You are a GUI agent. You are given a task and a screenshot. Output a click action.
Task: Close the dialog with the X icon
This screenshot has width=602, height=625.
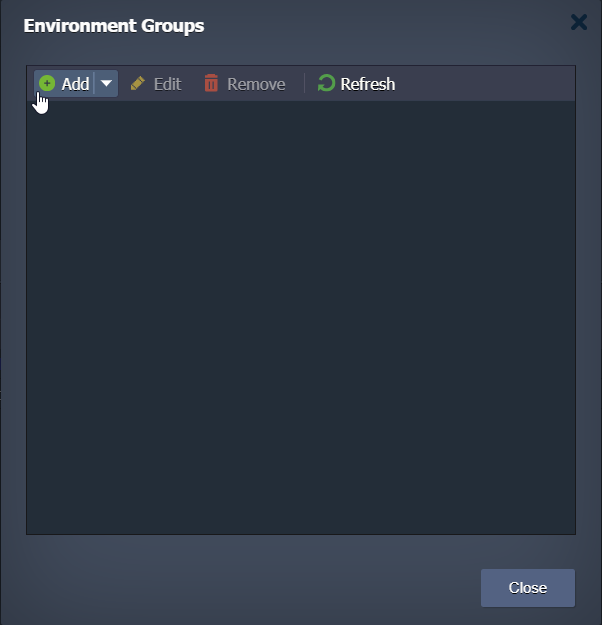579,22
